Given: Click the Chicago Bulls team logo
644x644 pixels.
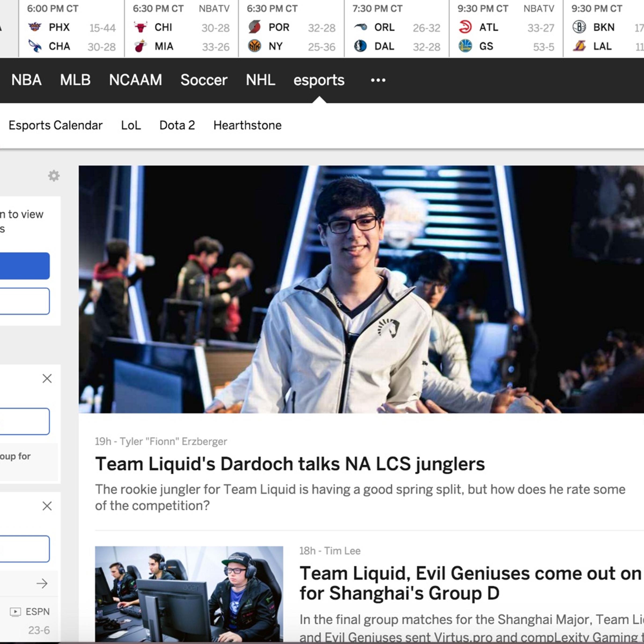Looking at the screenshot, I should 140,27.
